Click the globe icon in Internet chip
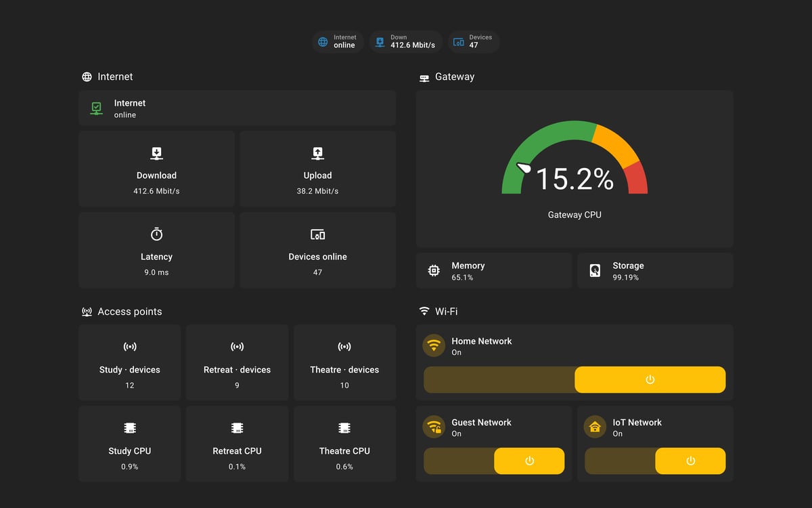 (x=323, y=42)
